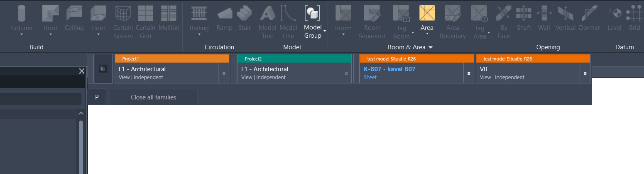Pick the Mullion tool
Screen dimensions: 644x174
(x=169, y=14)
